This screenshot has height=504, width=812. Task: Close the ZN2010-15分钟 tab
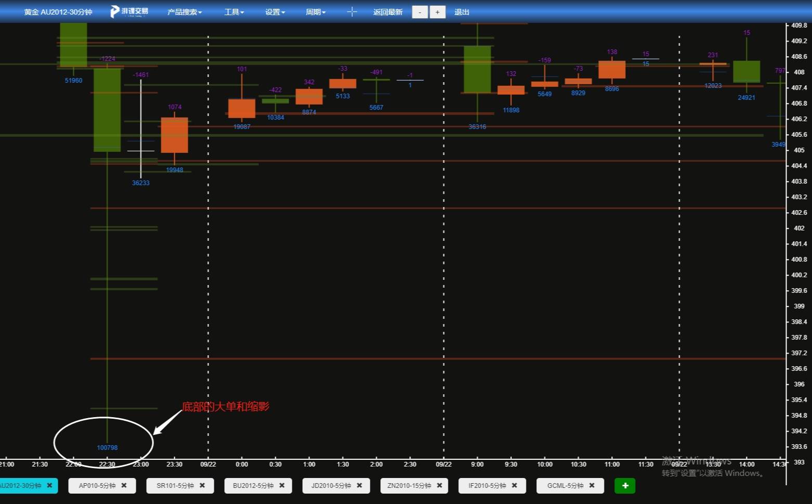pos(440,486)
